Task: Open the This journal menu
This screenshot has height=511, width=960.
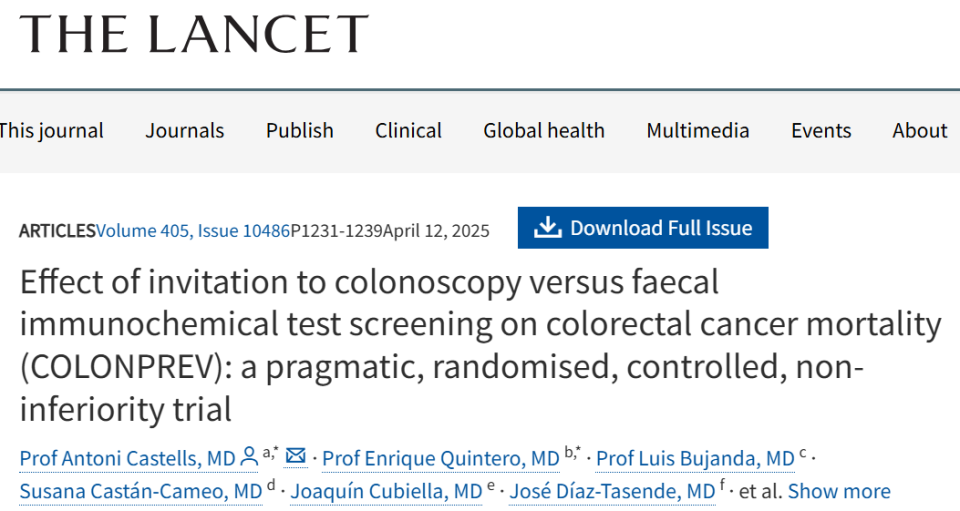Action: click(x=51, y=131)
